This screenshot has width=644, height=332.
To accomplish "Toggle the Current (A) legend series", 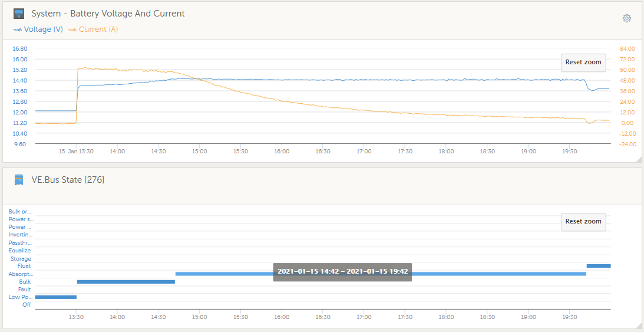I will tap(93, 29).
